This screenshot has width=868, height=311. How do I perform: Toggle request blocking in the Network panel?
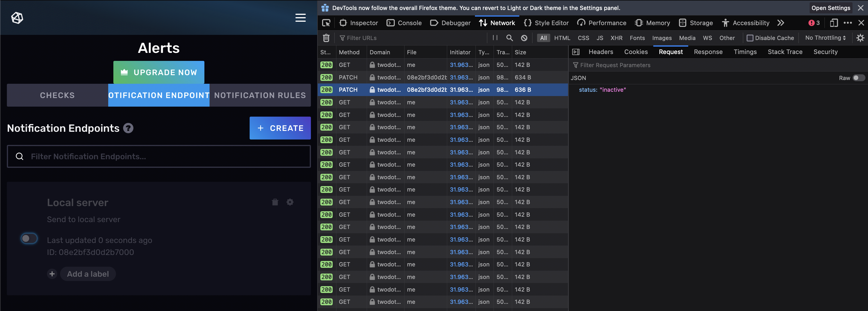pos(524,38)
